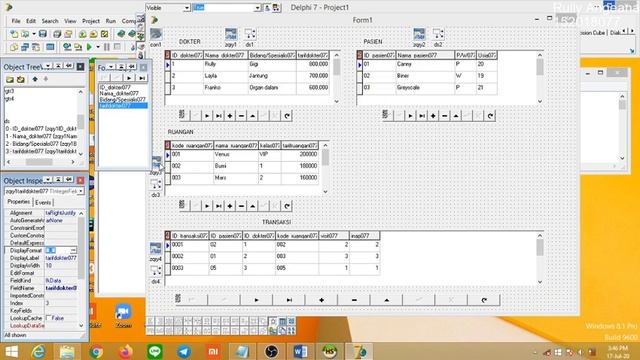
Task: Open the Object Inspector component selector dropdown
Action: point(81,191)
